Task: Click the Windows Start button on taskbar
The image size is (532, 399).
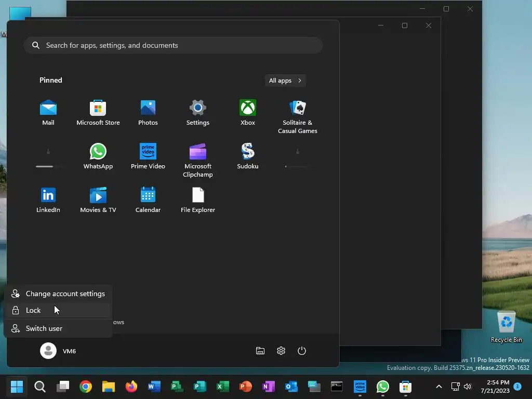Action: pyautogui.click(x=17, y=387)
